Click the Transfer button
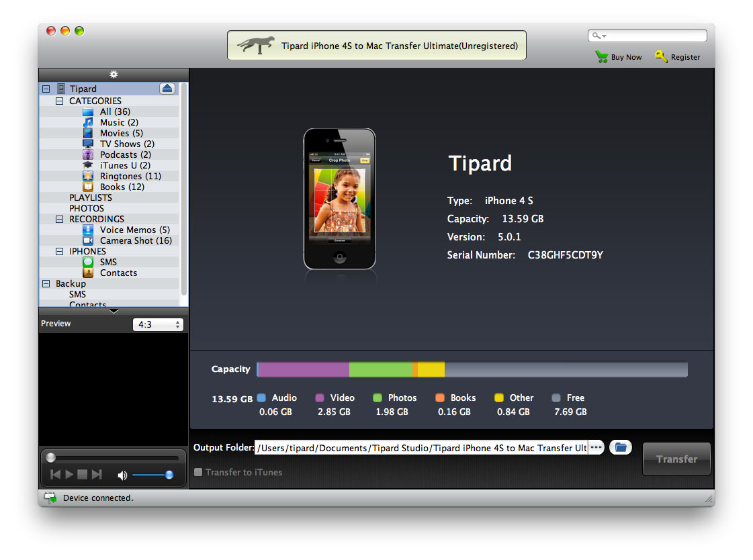Image resolution: width=753 pixels, height=560 pixels. [676, 459]
